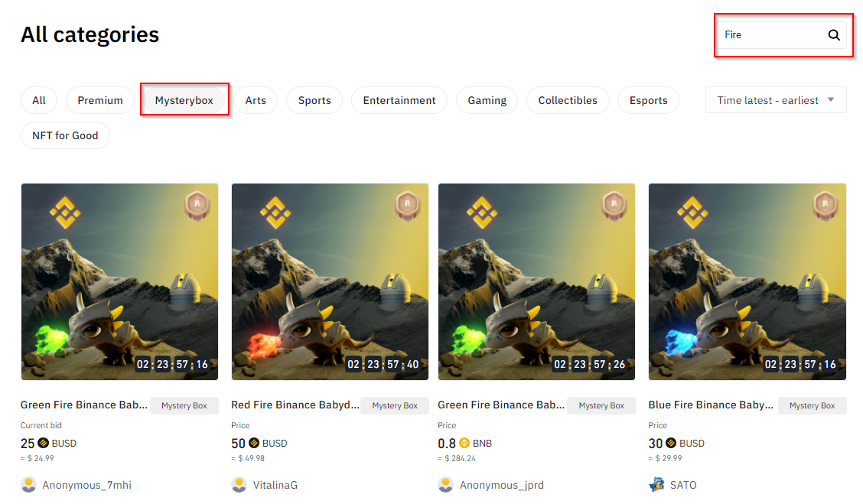Select the NFT for Good filter

[65, 135]
